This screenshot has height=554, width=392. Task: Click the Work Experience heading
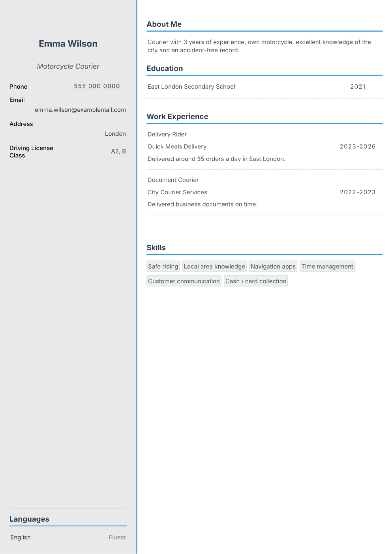pyautogui.click(x=178, y=116)
